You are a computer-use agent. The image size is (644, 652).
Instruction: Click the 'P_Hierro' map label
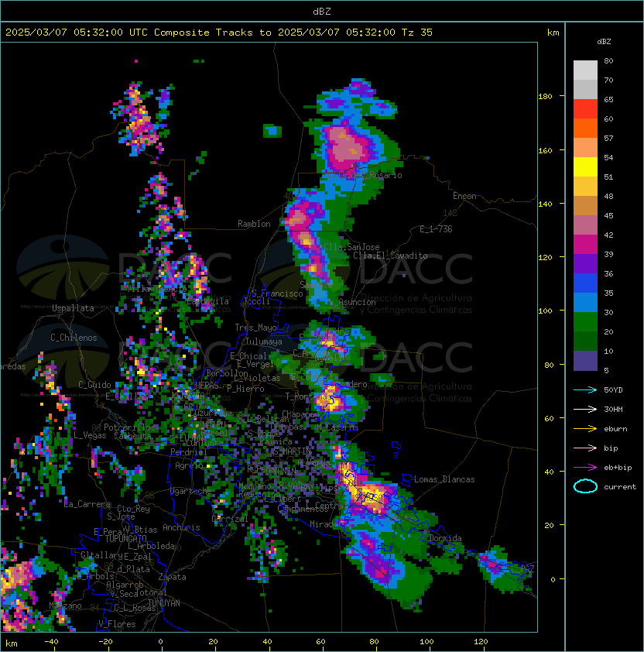tap(245, 389)
